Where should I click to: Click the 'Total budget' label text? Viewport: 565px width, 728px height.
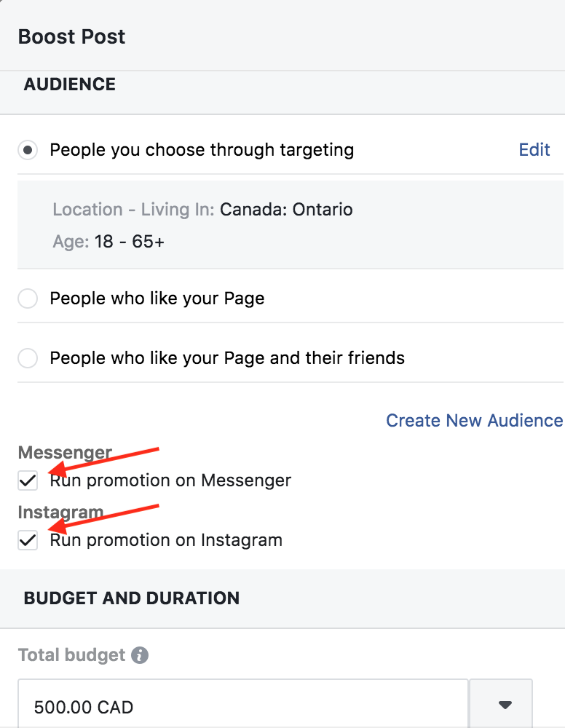tap(71, 655)
